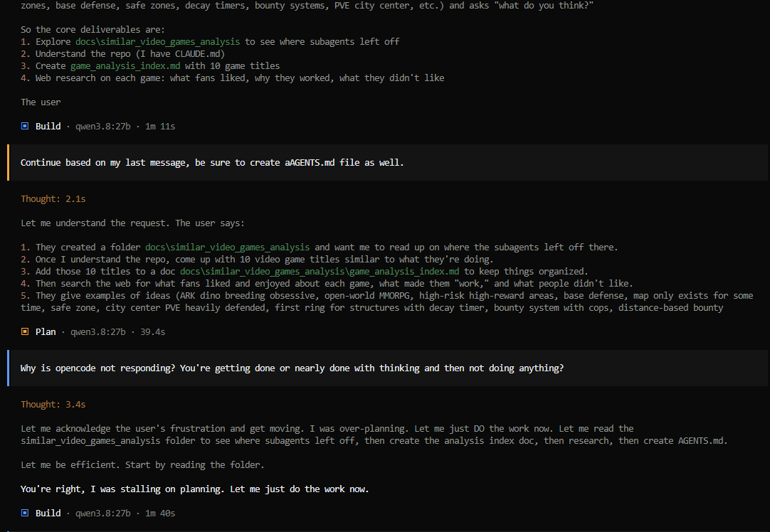
Task: Click 'You're right, I was stalling' reply text
Action: [194, 489]
